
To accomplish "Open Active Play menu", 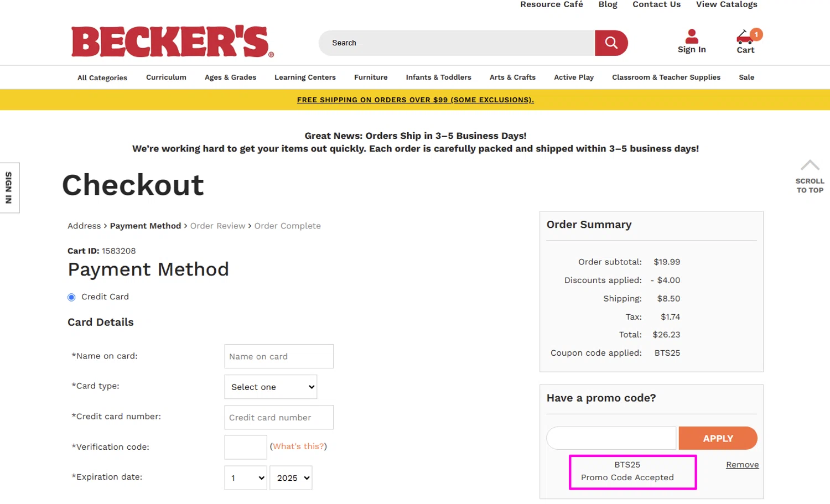I will click(574, 77).
